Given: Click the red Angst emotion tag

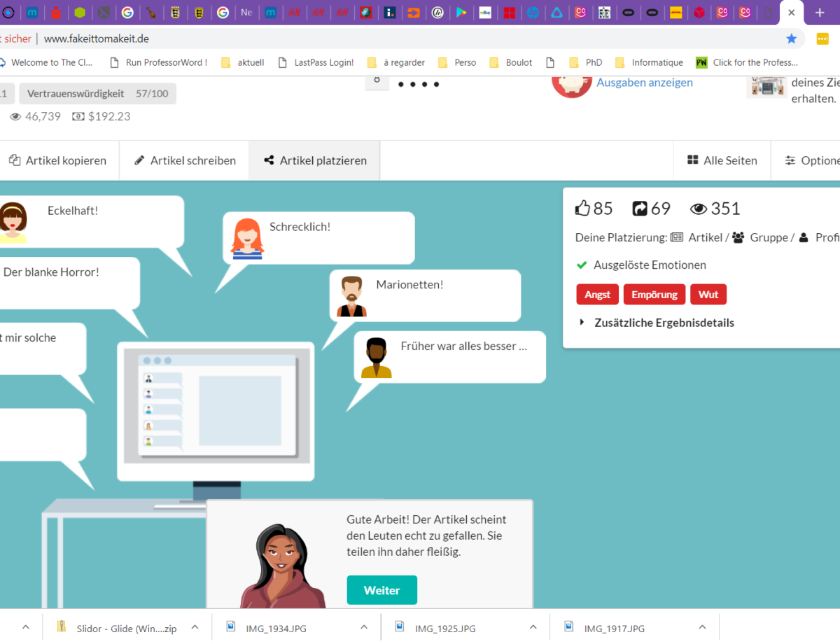Looking at the screenshot, I should 597,295.
